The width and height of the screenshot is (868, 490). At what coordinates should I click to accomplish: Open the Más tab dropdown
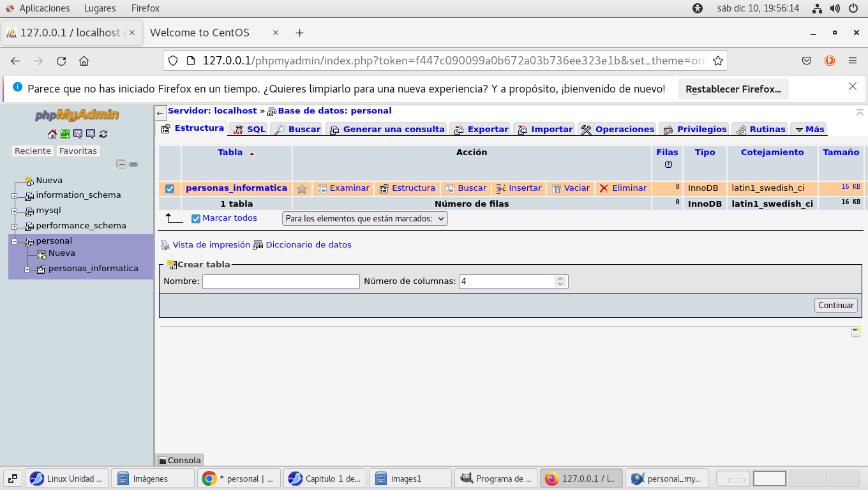(808, 130)
